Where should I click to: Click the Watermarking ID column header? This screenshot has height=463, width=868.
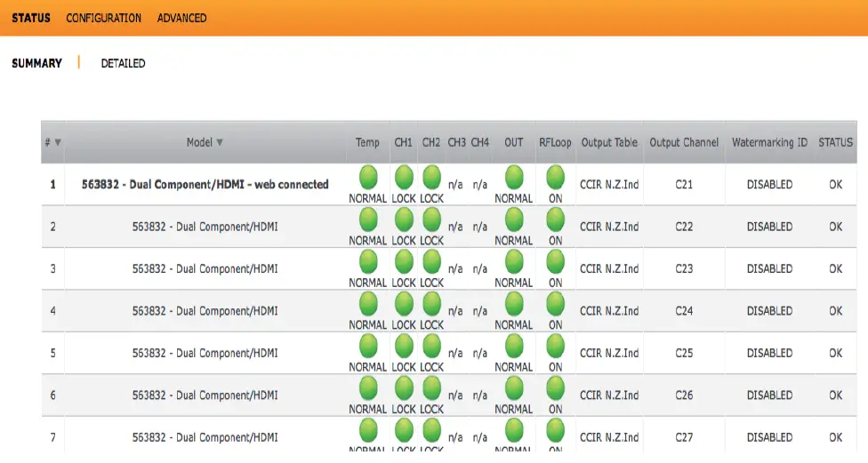(x=769, y=142)
